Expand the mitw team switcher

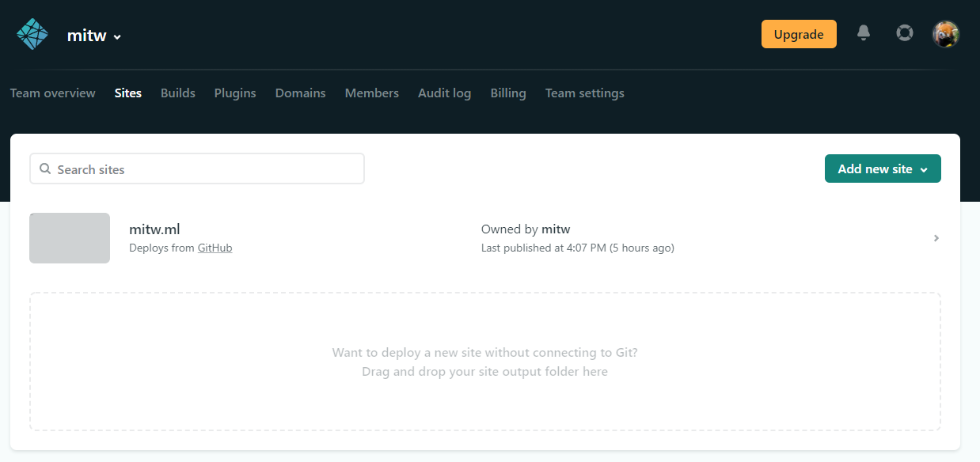point(94,36)
